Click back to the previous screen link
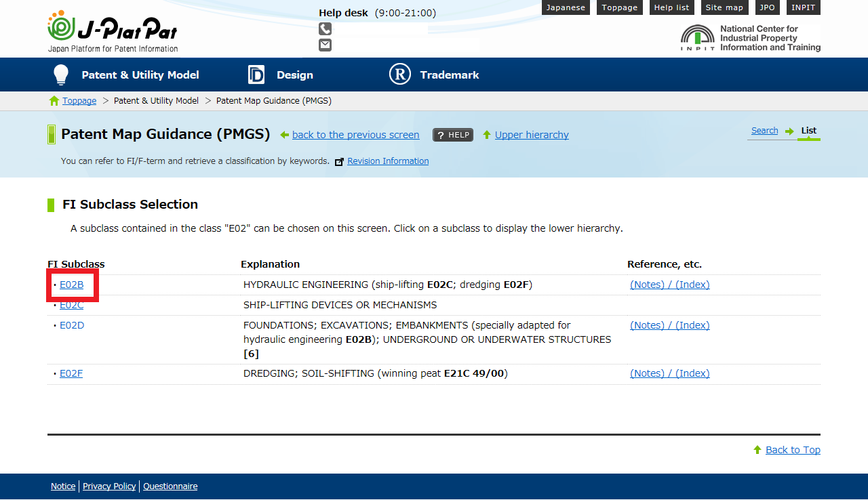Screen dimensions: 868x500 (x=355, y=135)
